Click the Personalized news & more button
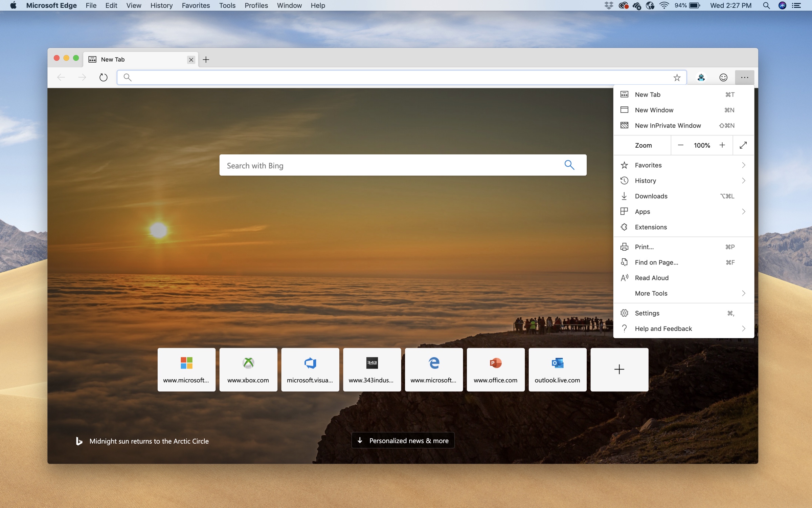 [x=403, y=441]
